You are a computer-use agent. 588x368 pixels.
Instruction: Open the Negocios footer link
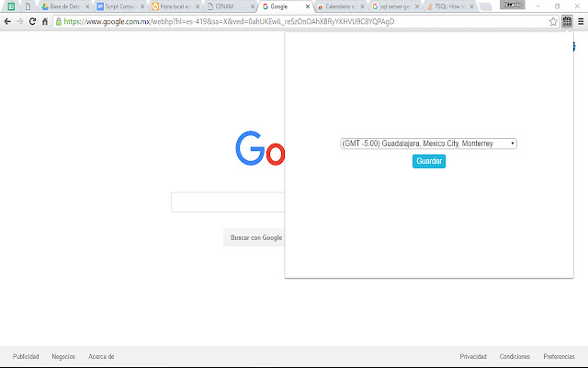click(x=63, y=356)
